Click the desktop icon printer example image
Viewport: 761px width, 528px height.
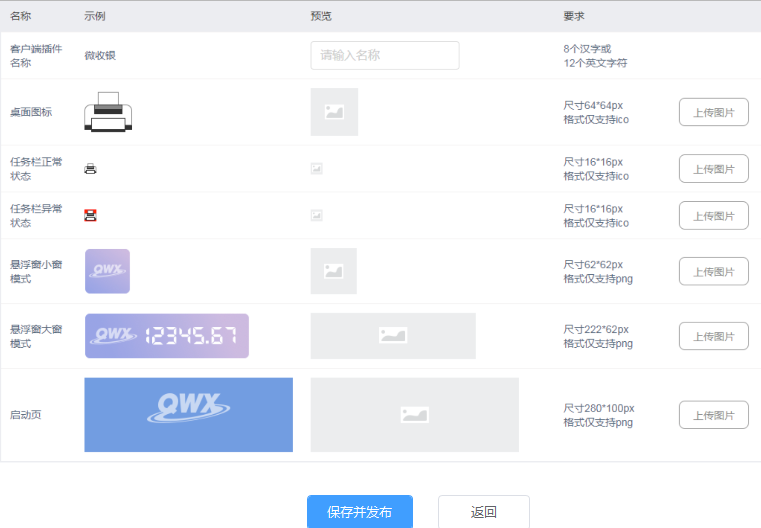pyautogui.click(x=108, y=112)
